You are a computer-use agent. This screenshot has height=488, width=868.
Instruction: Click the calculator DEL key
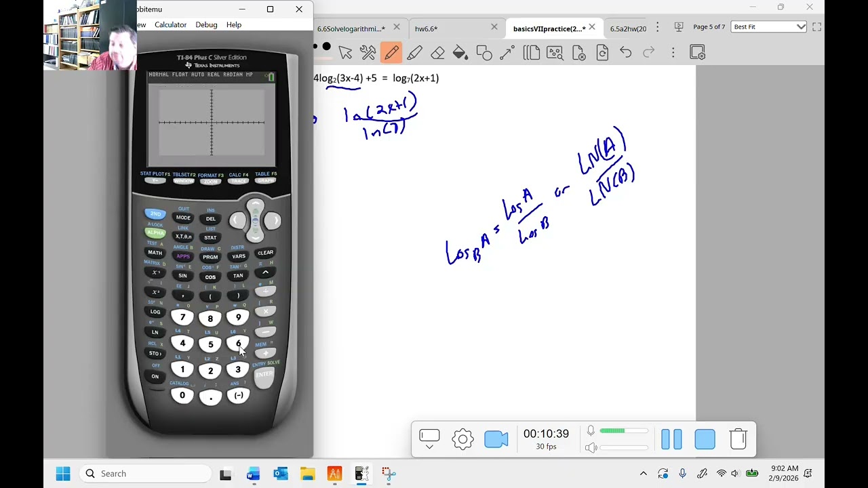(x=211, y=219)
